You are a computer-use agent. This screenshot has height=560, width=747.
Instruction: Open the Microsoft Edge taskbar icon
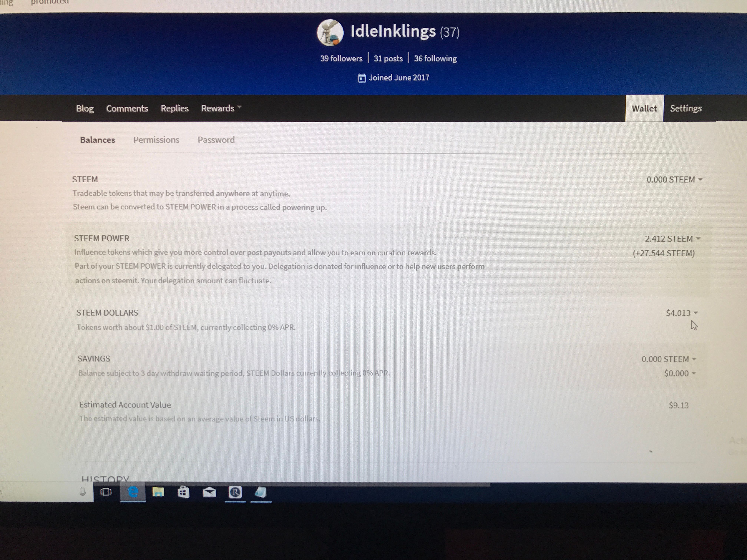point(133,492)
